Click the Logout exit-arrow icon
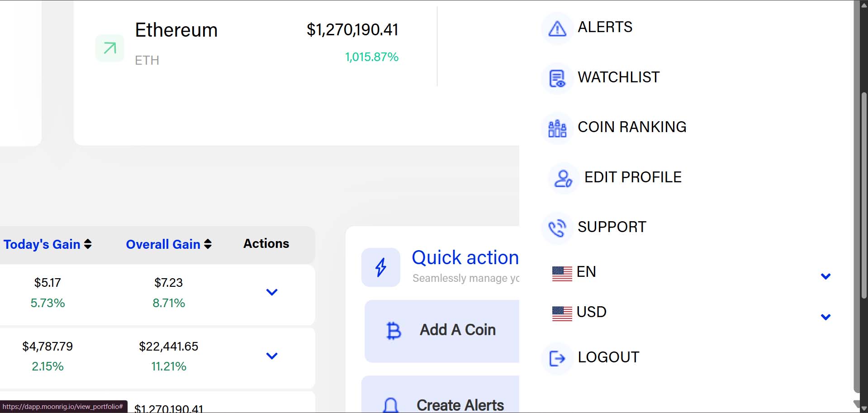 (557, 359)
